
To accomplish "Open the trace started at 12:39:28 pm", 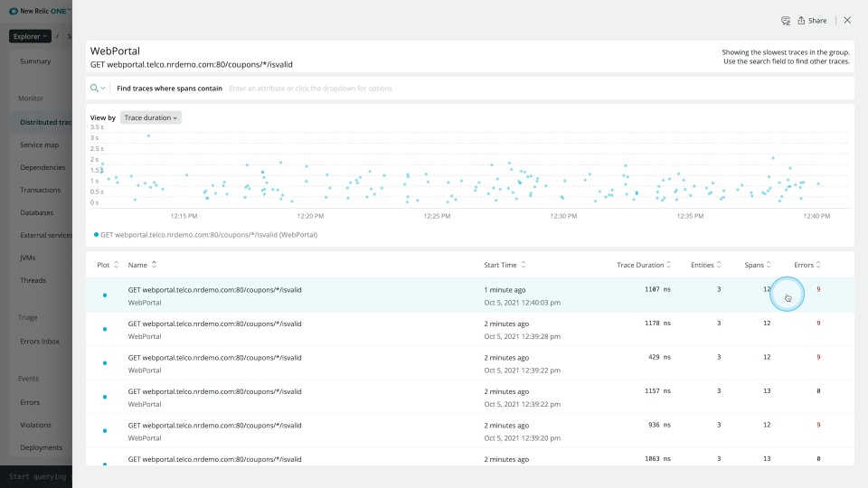I will pyautogui.click(x=470, y=329).
